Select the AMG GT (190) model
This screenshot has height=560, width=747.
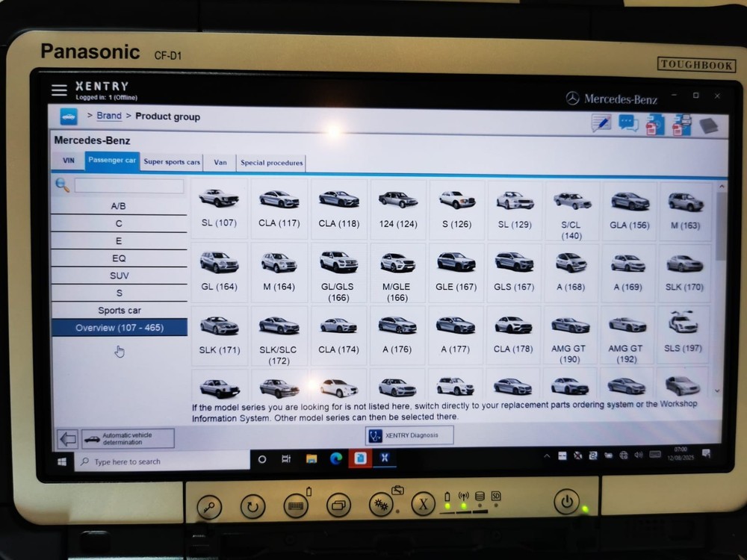tap(569, 336)
